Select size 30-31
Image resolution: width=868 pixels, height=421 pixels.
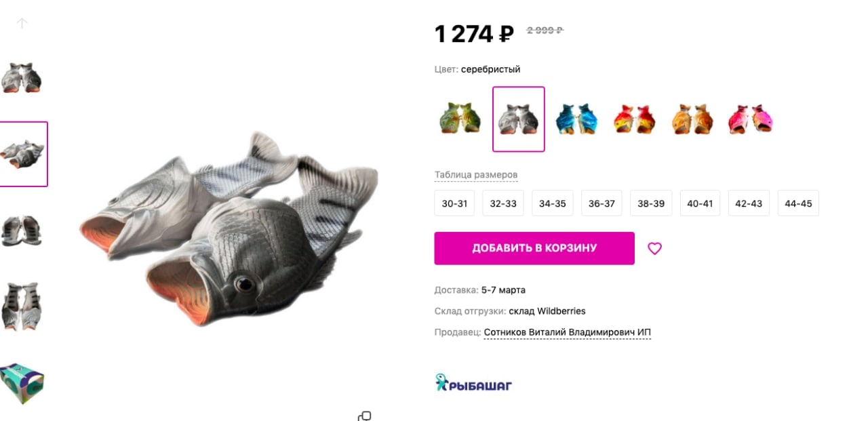click(x=454, y=203)
